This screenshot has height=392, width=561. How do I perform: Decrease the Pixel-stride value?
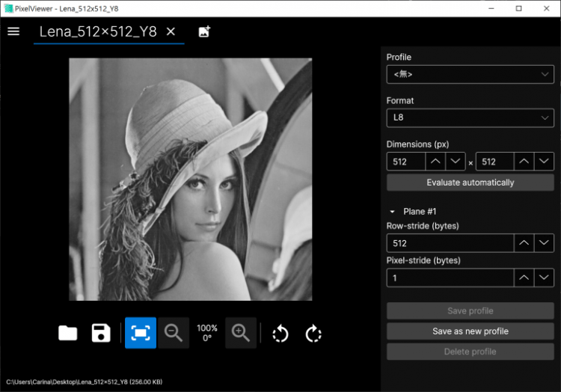coord(544,278)
